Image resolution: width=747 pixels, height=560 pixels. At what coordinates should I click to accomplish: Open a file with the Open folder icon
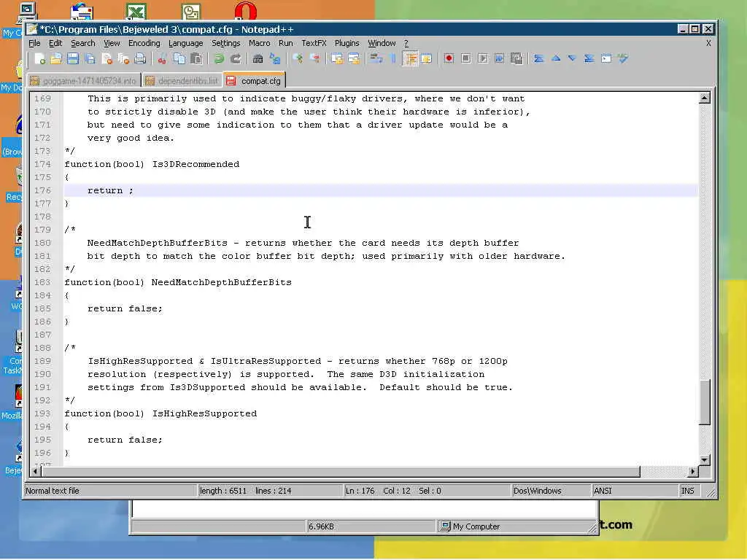tap(56, 58)
